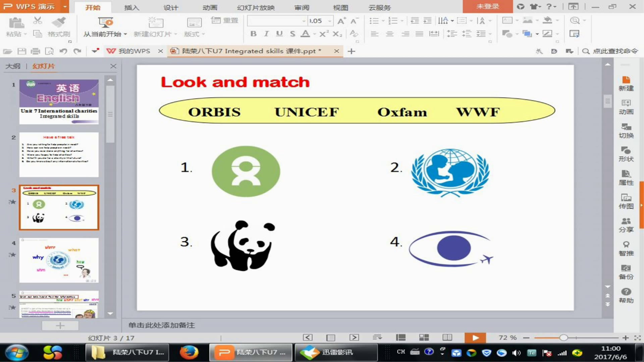The height and width of the screenshot is (362, 644).
Task: Click the Redo arrow
Action: (77, 51)
